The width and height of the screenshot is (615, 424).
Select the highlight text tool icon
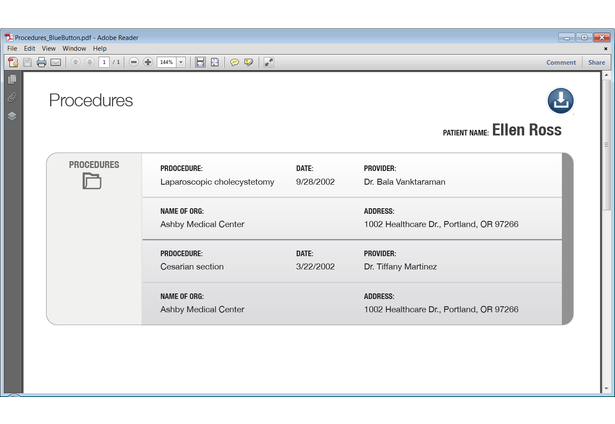pos(248,62)
